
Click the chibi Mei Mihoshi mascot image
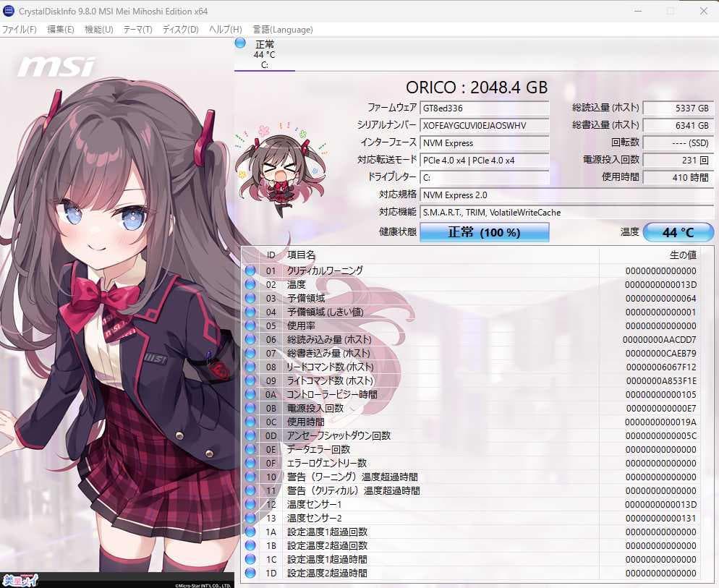click(x=281, y=170)
